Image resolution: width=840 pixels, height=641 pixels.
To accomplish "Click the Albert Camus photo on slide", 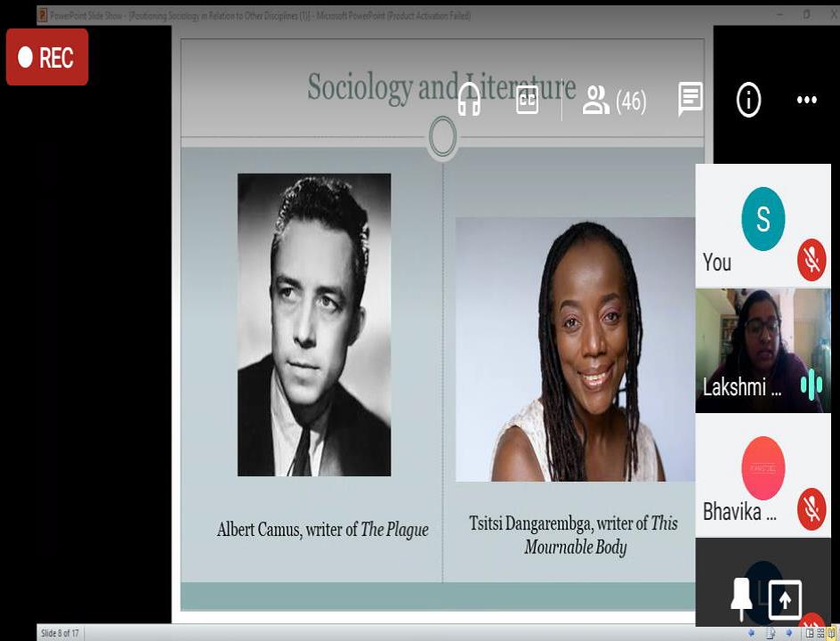I will (x=313, y=324).
